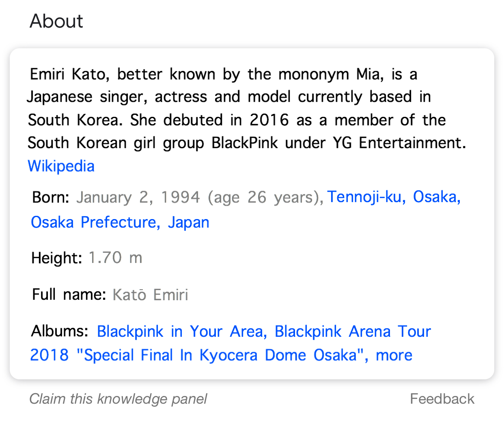Image resolution: width=504 pixels, height=426 pixels.
Task: Open the Blackpink in Your Area album
Action: 182,331
